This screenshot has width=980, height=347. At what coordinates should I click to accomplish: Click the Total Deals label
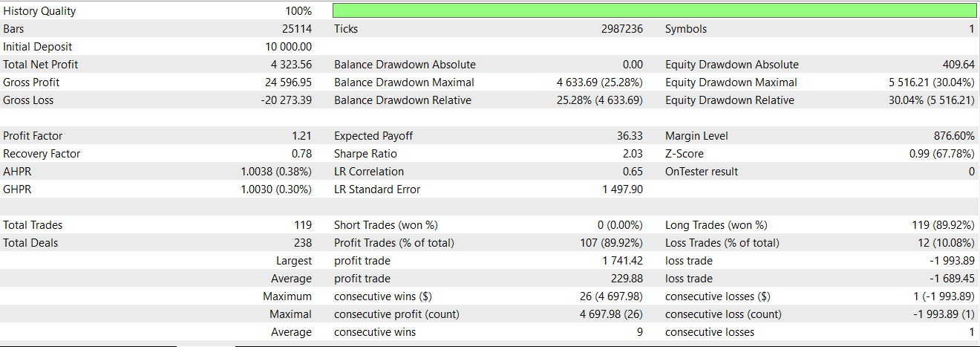(x=30, y=243)
